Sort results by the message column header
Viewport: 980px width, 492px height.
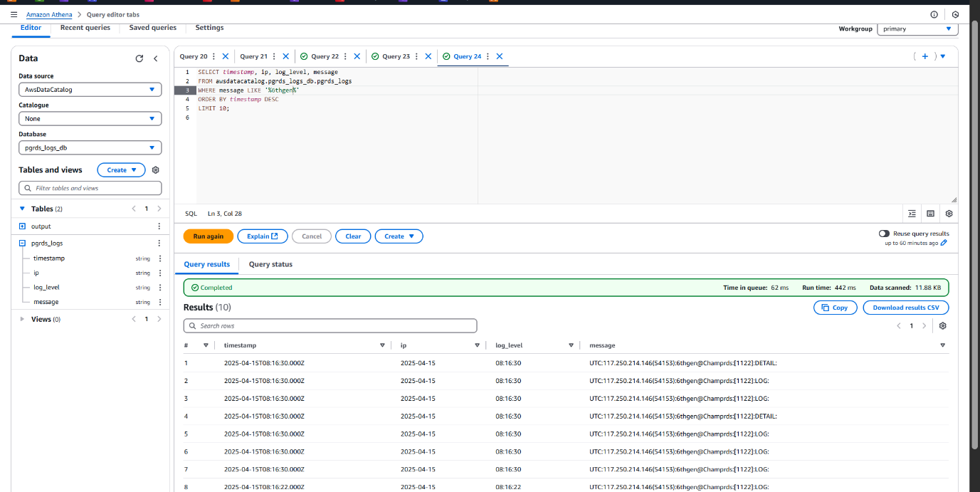[943, 345]
